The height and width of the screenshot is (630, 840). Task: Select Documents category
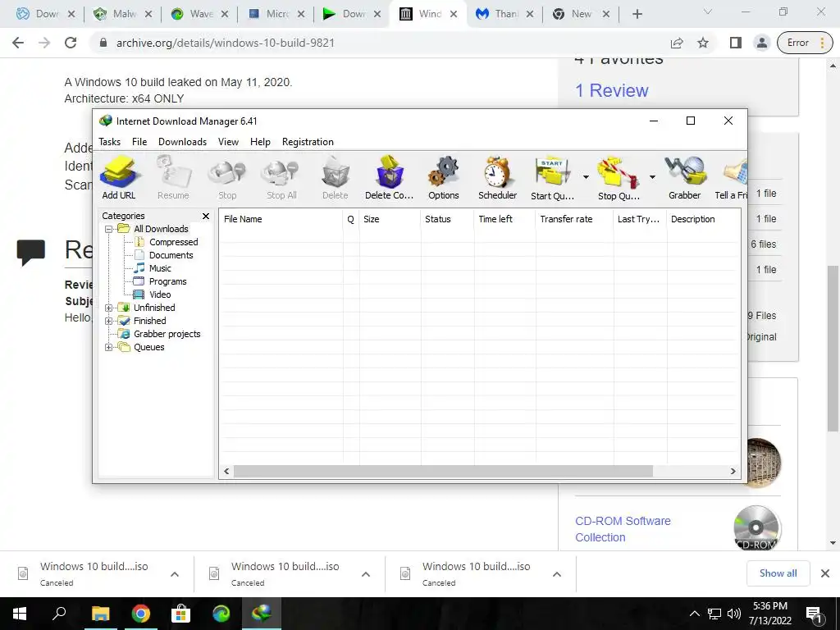pos(171,256)
